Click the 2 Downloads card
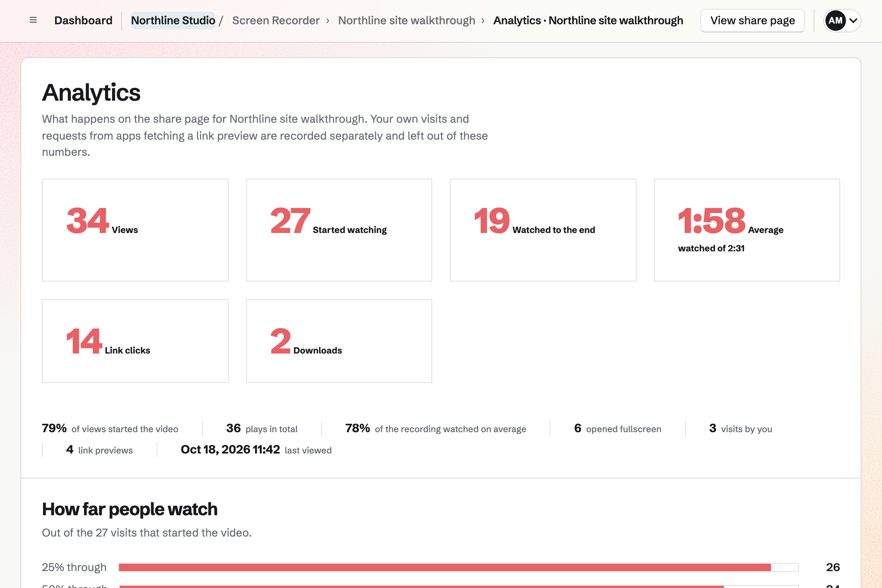This screenshot has width=882, height=588. pos(339,341)
